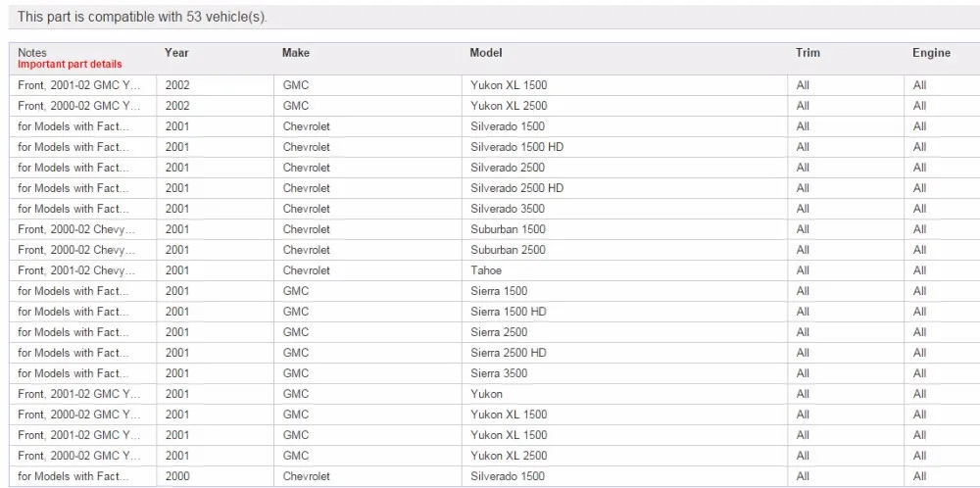The height and width of the screenshot is (488, 980).
Task: Click year 2002 in Yukon XL 1500 row
Action: [x=176, y=85]
